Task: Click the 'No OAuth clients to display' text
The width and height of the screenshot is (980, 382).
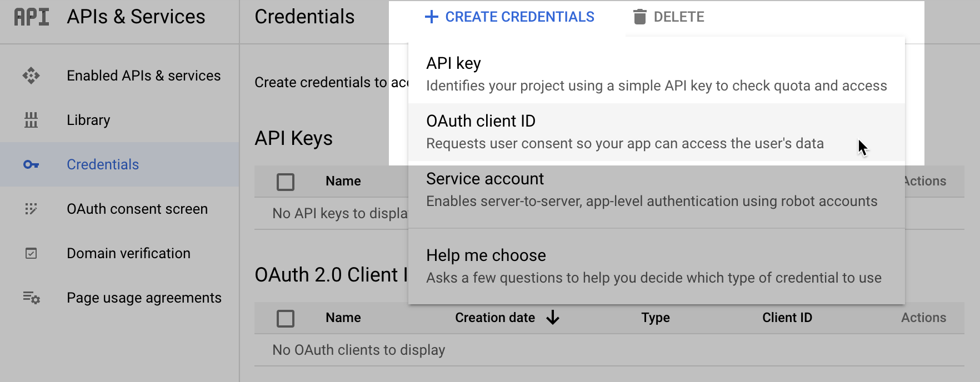Action: (359, 350)
